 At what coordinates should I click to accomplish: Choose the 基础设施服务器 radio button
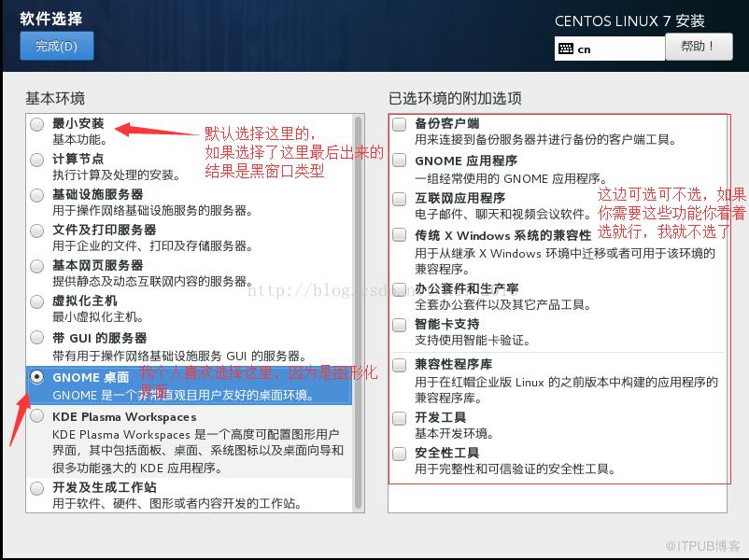36,195
